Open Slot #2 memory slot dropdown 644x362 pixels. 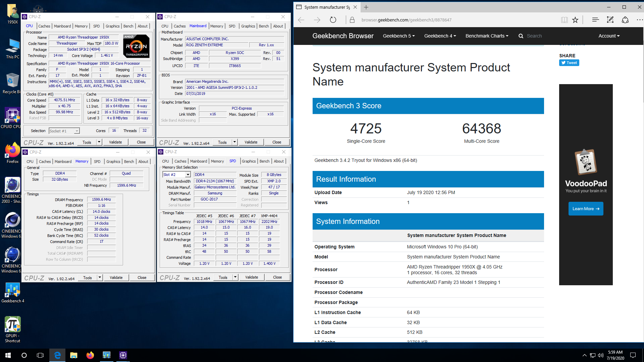176,175
